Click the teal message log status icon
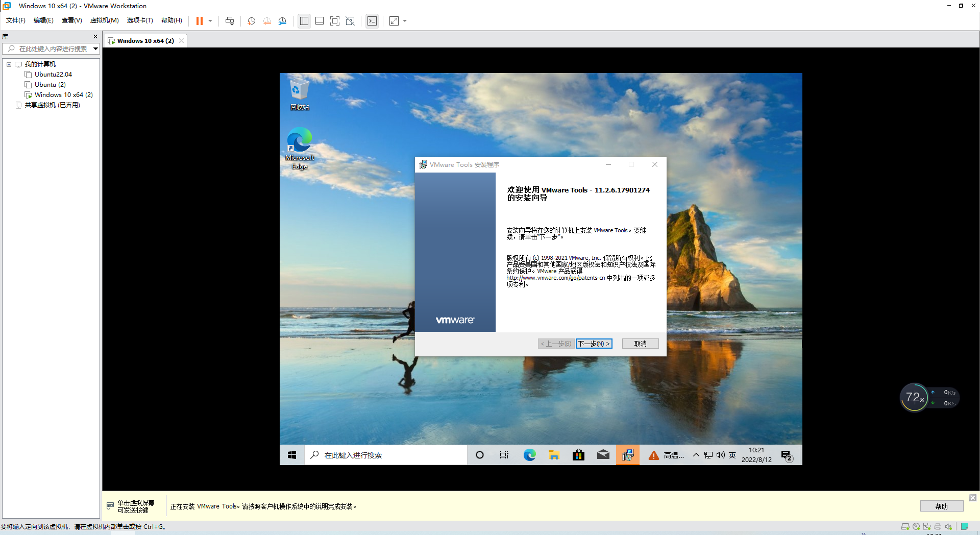 tap(965, 526)
